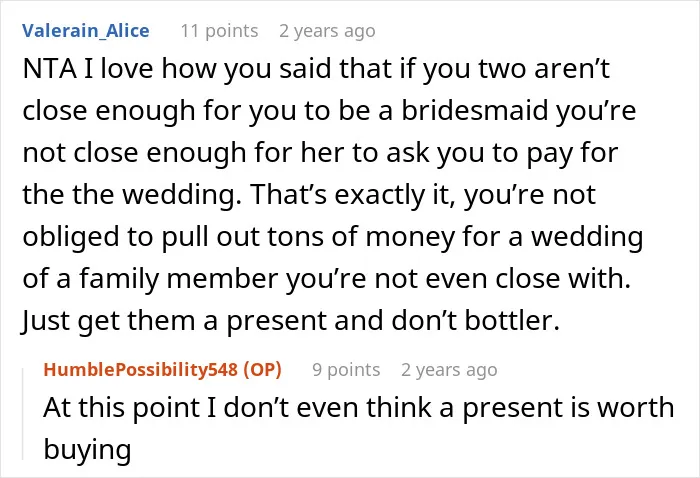Click the word 'buying' in OP's reply
This screenshot has height=478, width=700.
point(88,449)
